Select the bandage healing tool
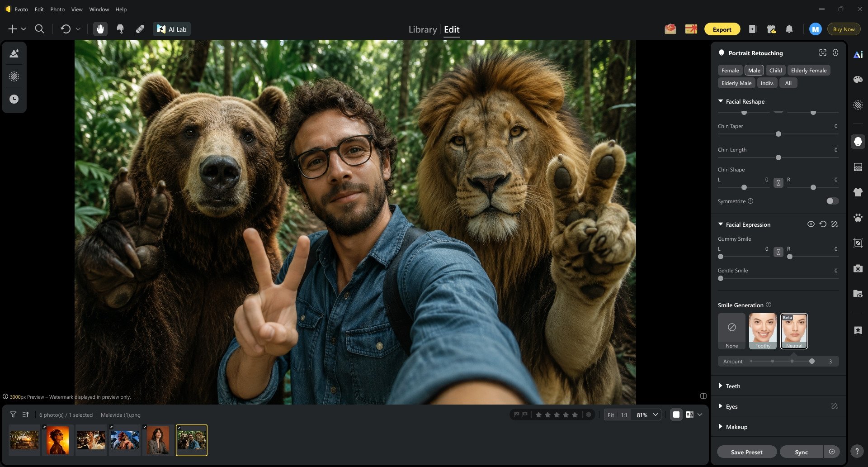Screen dimensions: 868x467 pyautogui.click(x=140, y=29)
